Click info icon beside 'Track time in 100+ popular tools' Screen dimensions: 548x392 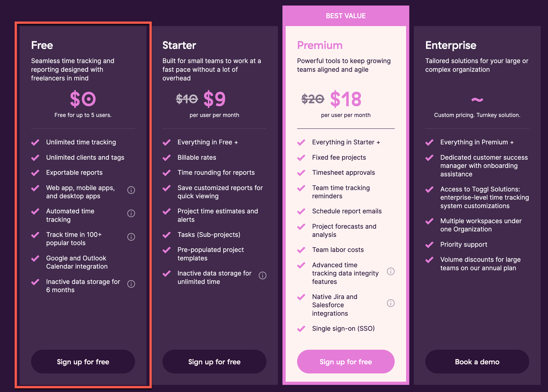pos(131,237)
